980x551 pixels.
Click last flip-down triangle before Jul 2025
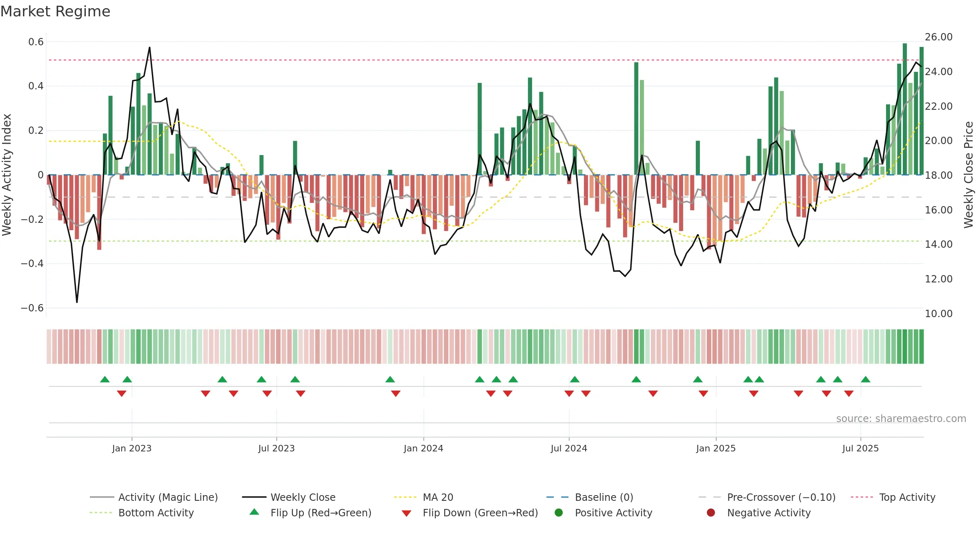(849, 393)
